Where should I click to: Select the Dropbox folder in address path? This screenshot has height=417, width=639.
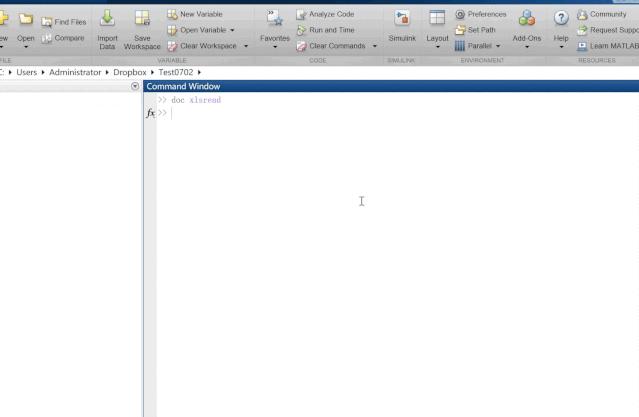130,72
